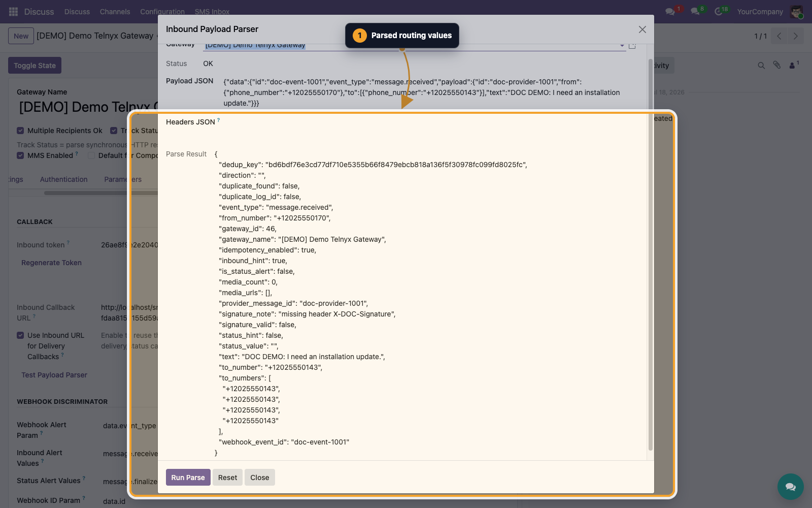The image size is (812, 508).
Task: Expand the Gateway dropdown arrow
Action: tap(622, 45)
